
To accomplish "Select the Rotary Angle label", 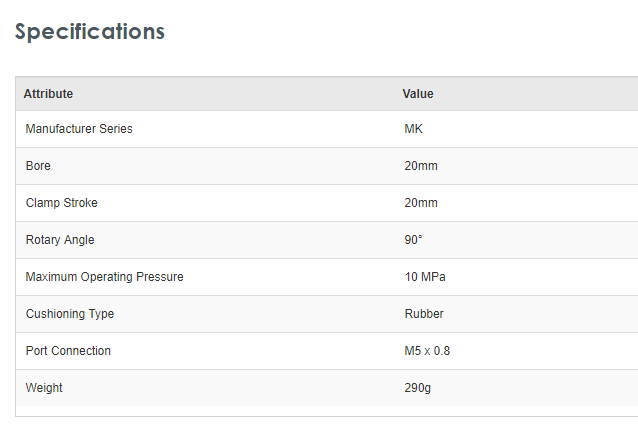I will pyautogui.click(x=60, y=240).
